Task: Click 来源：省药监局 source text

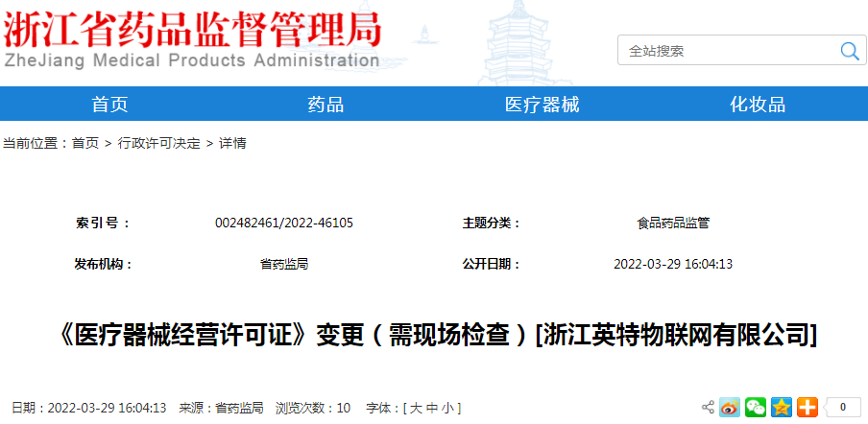Action: [221, 409]
